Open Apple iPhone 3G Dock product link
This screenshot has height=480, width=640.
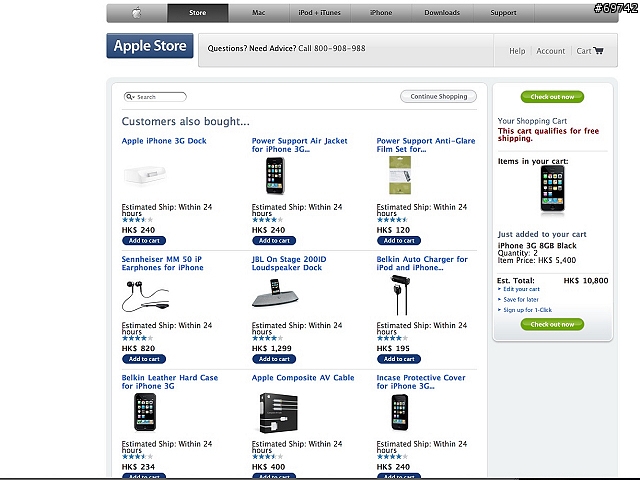164,141
